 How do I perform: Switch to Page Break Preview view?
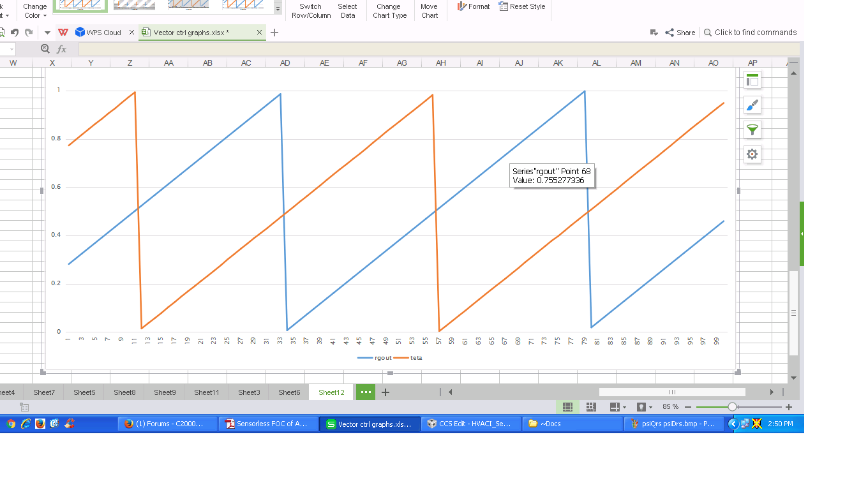coord(591,407)
